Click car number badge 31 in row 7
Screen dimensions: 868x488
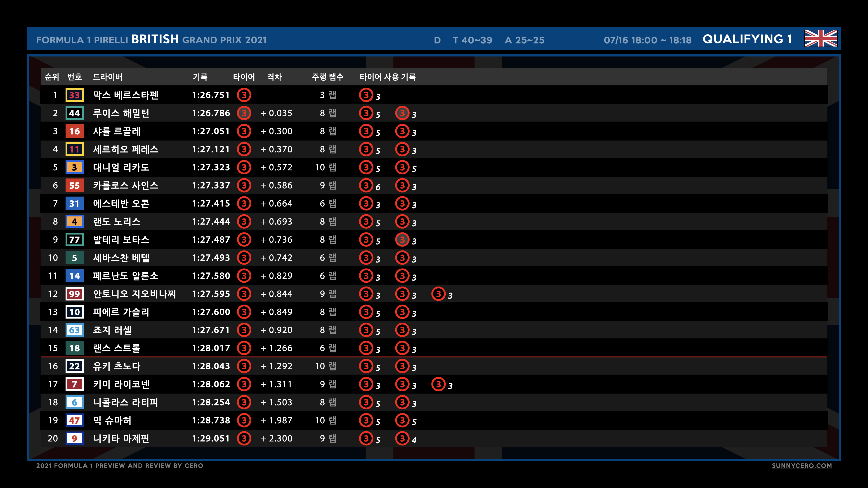coord(74,203)
